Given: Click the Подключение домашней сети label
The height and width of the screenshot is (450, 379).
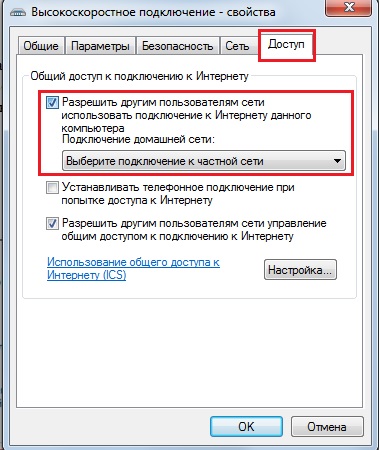Looking at the screenshot, I should 138,139.
